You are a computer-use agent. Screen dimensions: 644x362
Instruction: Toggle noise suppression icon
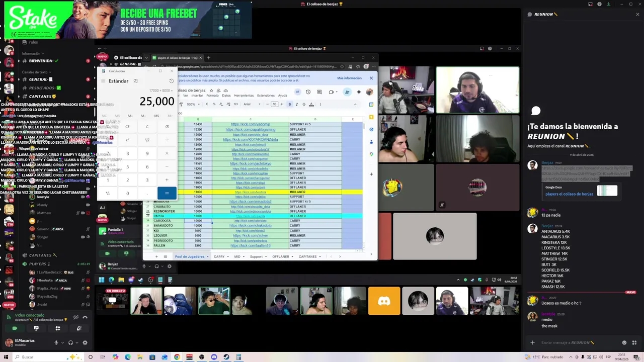point(76,317)
